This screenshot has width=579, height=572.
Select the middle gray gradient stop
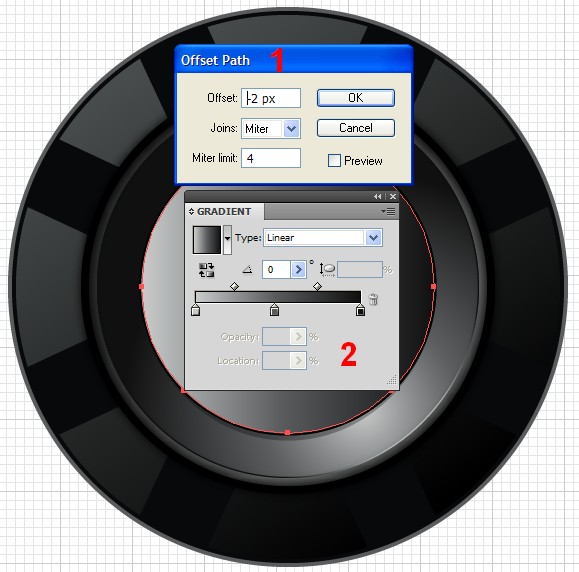274,310
